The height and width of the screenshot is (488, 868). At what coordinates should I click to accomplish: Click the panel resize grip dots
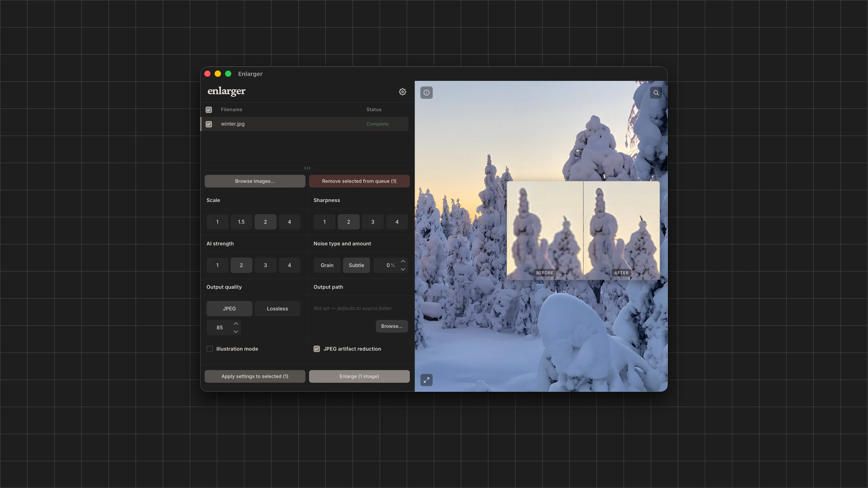(307, 168)
